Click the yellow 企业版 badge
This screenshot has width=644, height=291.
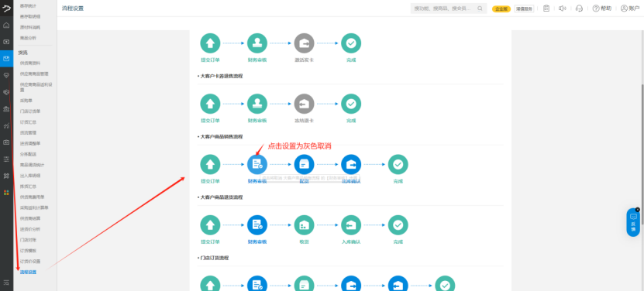[x=501, y=9]
